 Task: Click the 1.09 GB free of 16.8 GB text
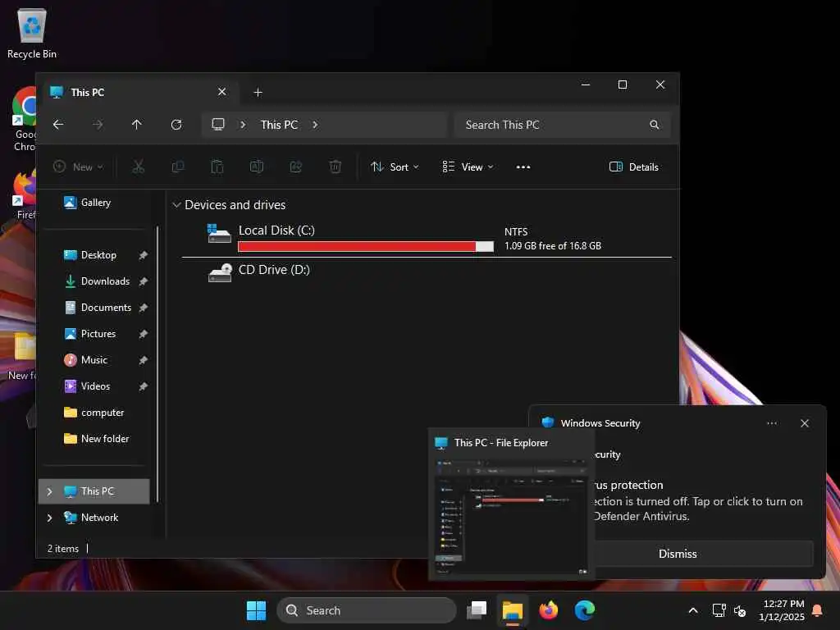point(553,246)
